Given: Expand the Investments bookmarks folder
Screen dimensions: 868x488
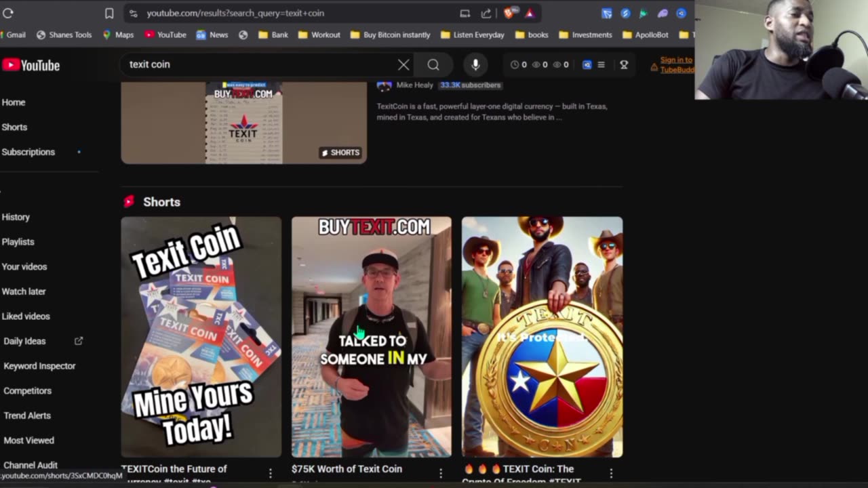Looking at the screenshot, I should (585, 35).
